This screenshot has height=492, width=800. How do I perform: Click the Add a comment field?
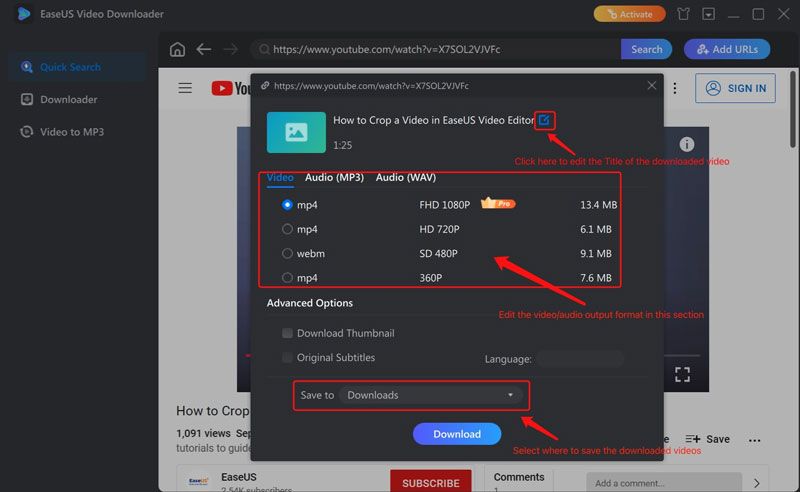click(x=663, y=483)
